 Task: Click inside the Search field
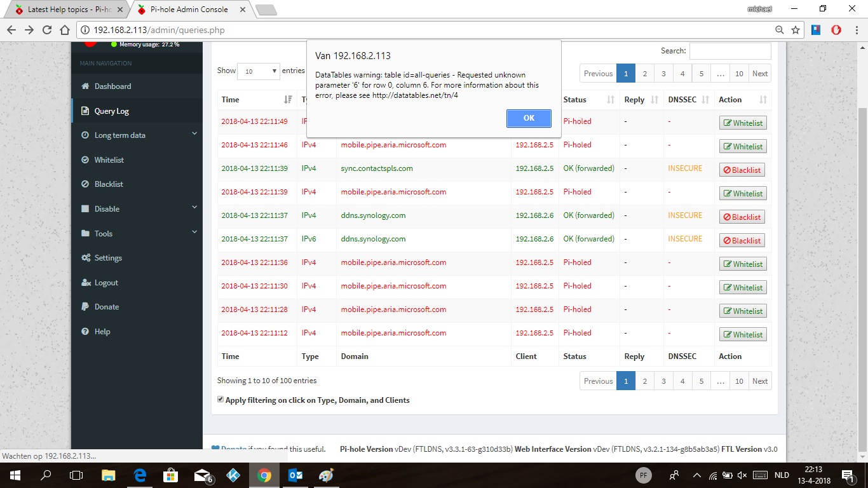coord(729,51)
